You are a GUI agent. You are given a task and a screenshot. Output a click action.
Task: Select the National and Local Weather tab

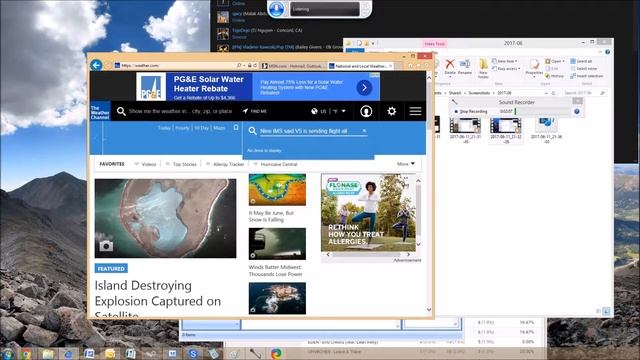(x=360, y=66)
